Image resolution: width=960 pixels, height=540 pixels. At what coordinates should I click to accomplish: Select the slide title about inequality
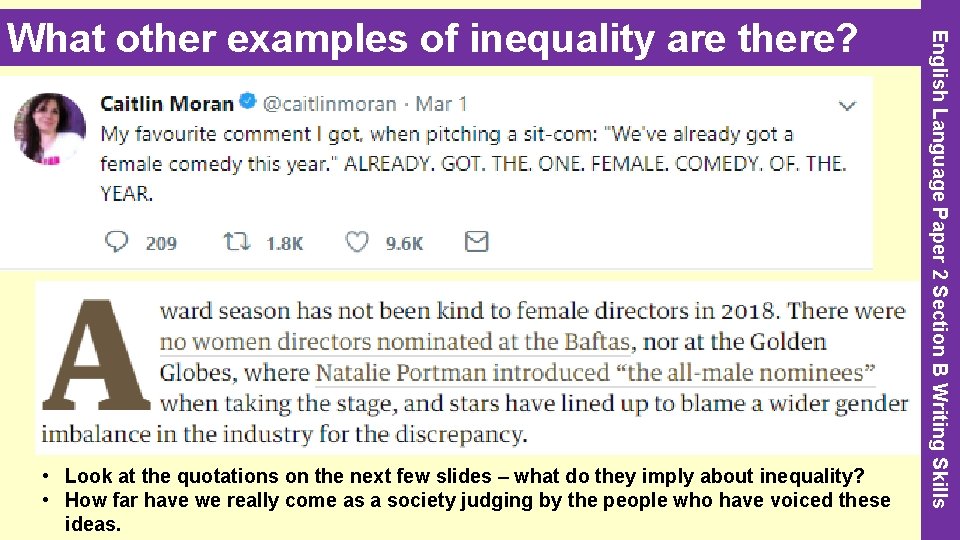(437, 38)
